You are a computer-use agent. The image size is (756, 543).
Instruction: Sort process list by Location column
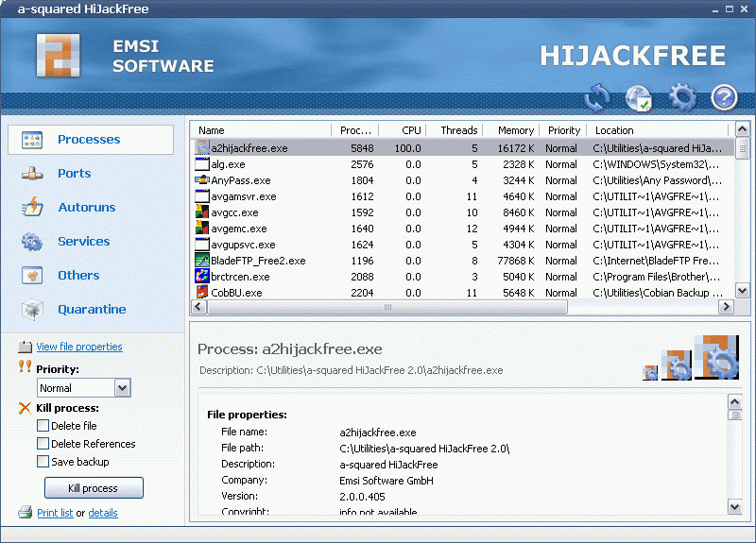[x=658, y=130]
